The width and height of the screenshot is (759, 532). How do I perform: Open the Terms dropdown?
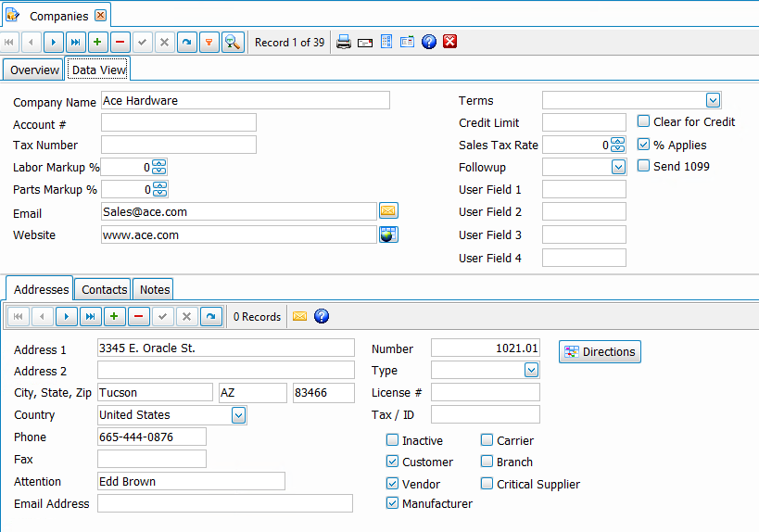(x=713, y=100)
